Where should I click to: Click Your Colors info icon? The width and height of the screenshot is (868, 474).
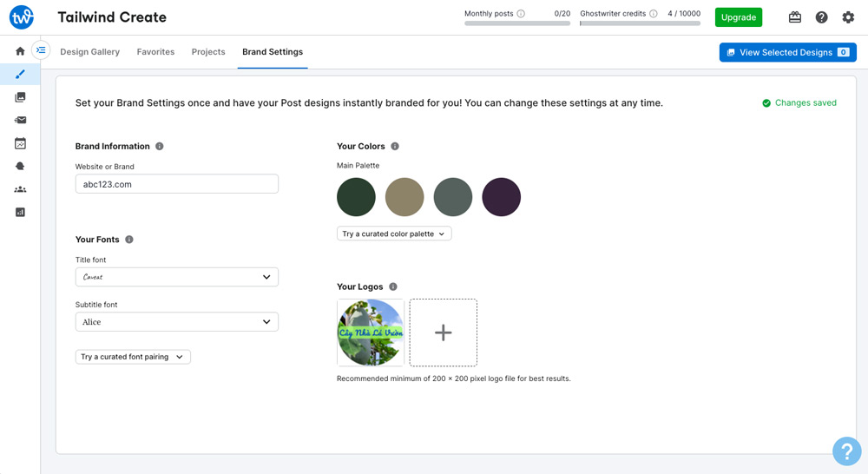[395, 146]
